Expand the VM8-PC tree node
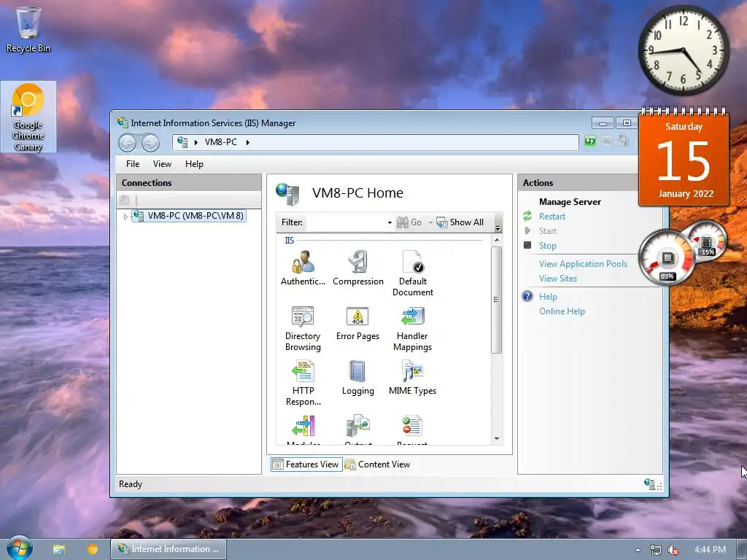Image resolution: width=747 pixels, height=560 pixels. coord(125,217)
